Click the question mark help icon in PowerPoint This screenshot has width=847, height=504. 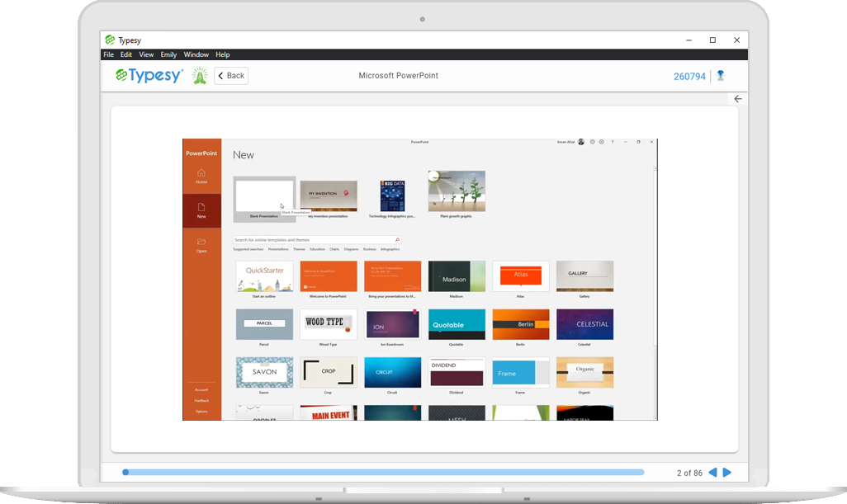(x=612, y=142)
